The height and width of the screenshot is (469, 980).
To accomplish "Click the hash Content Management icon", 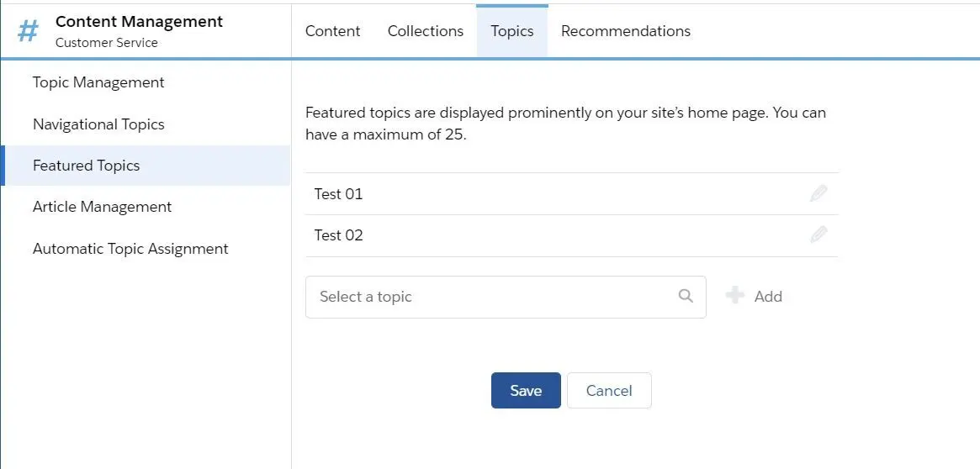I will [x=28, y=30].
